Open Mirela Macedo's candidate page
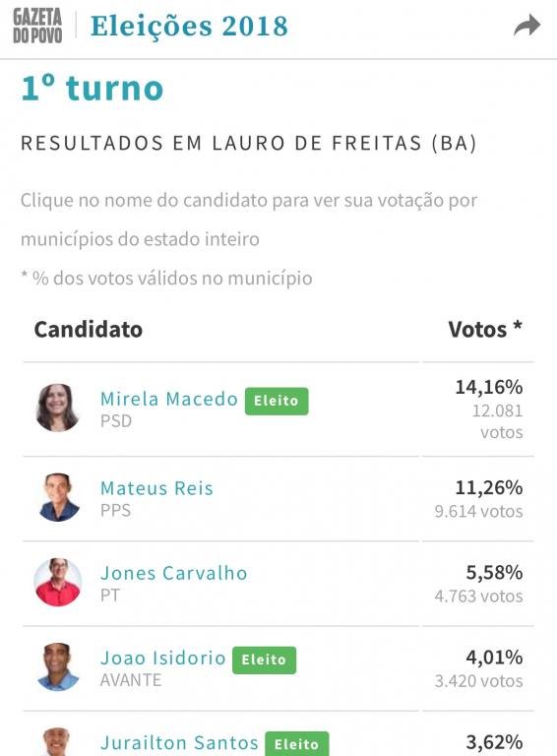Viewport: 557px width, 756px height. (169, 400)
